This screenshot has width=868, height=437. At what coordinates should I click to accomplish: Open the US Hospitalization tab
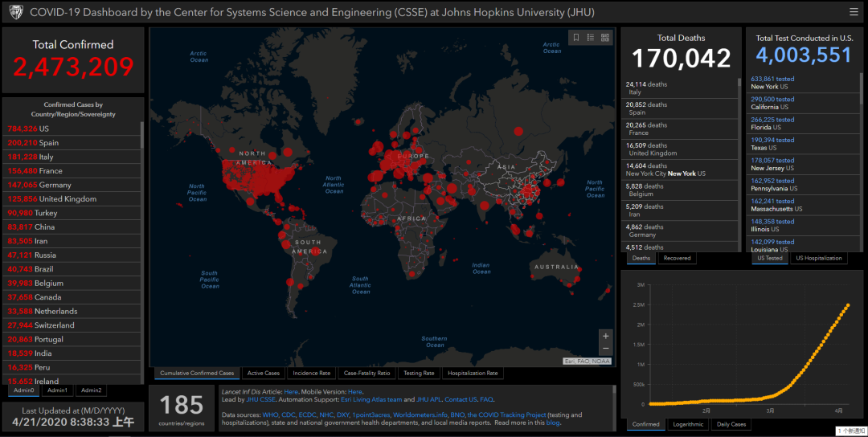819,259
